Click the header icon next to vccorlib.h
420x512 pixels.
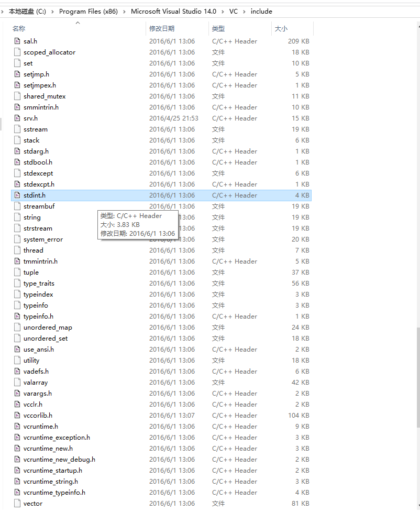pos(18,415)
